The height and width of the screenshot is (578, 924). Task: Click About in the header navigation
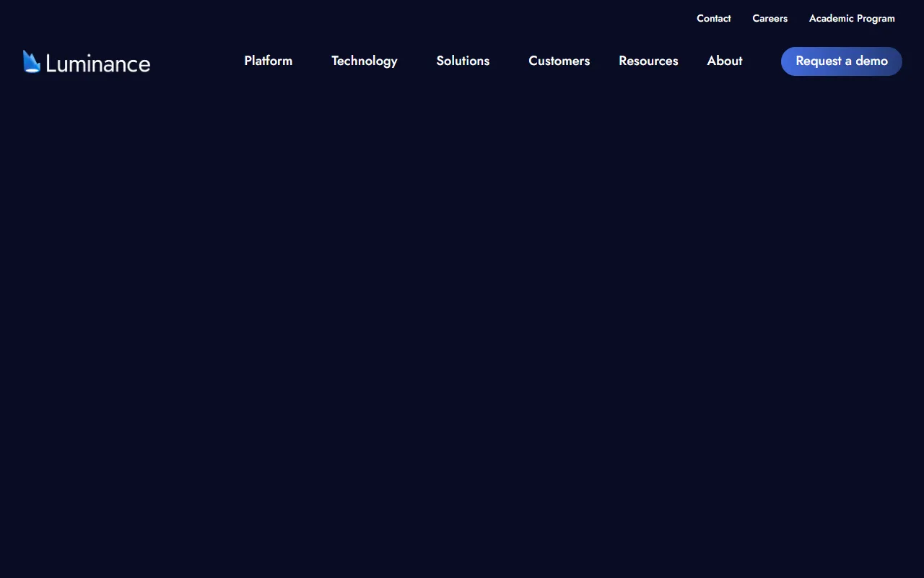(x=724, y=61)
